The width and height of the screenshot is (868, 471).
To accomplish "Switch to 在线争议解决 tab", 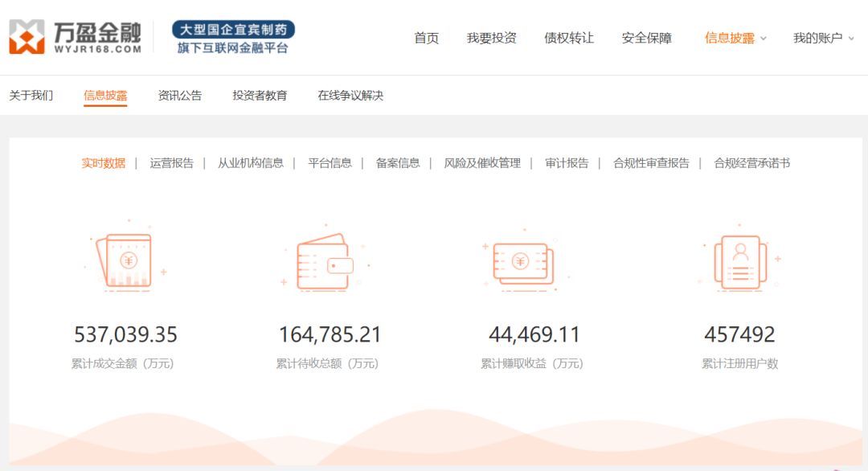I will [350, 95].
